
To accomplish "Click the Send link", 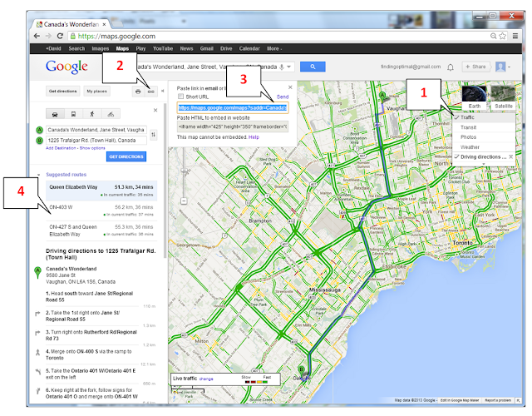I will pos(283,97).
